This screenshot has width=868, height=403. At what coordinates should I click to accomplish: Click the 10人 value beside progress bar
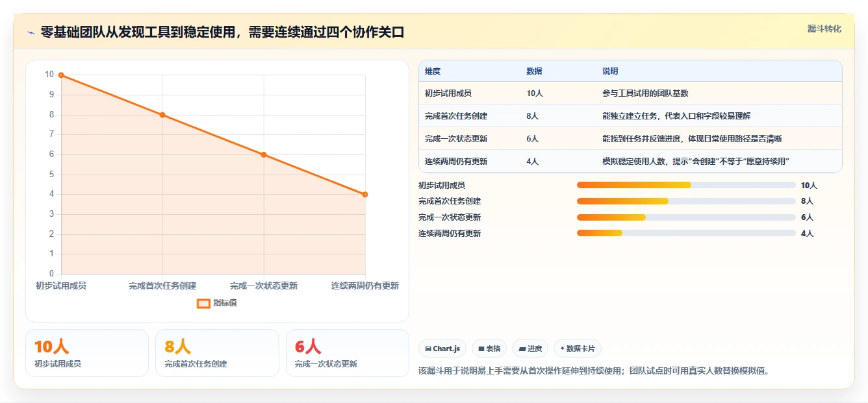(809, 185)
